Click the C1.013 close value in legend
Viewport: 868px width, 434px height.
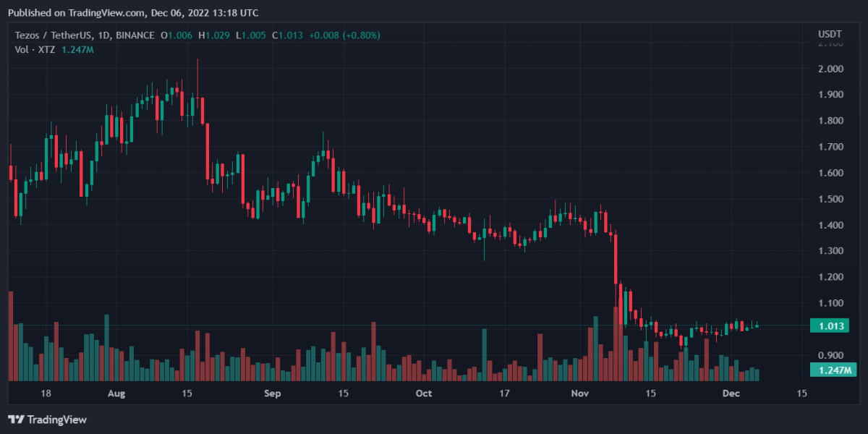click(286, 35)
